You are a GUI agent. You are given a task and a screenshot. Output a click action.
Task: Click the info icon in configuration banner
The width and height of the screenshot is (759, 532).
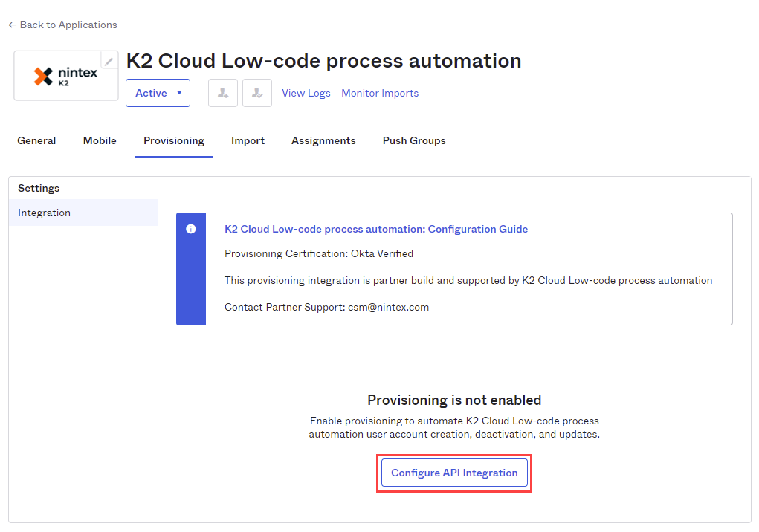click(x=191, y=229)
